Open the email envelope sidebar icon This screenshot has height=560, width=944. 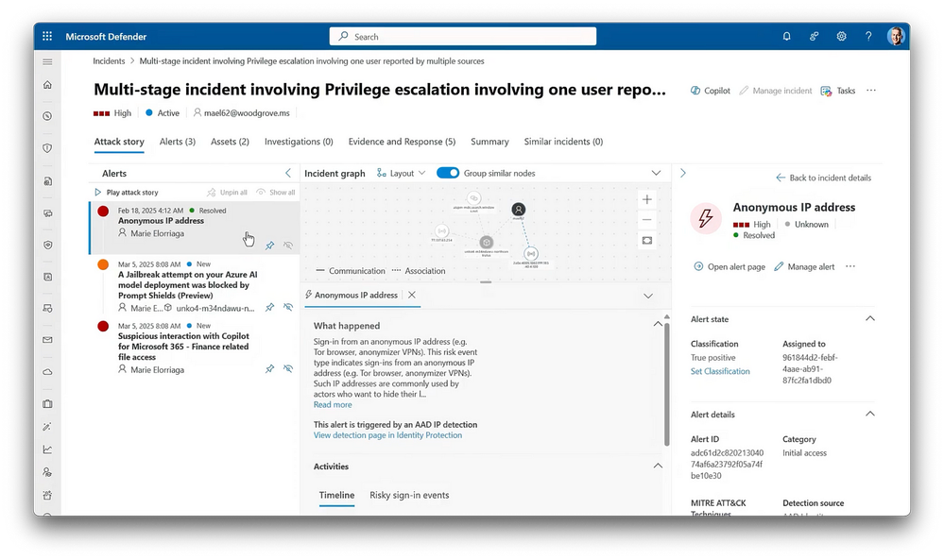point(47,340)
